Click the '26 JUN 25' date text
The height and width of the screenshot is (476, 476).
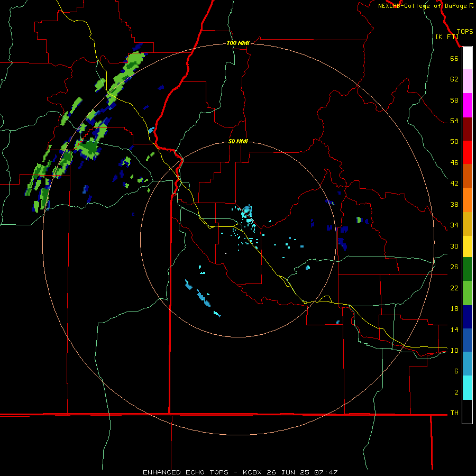[x=288, y=472]
